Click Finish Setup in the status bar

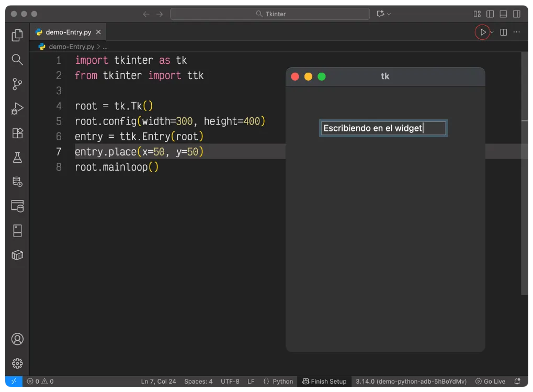pyautogui.click(x=324, y=382)
